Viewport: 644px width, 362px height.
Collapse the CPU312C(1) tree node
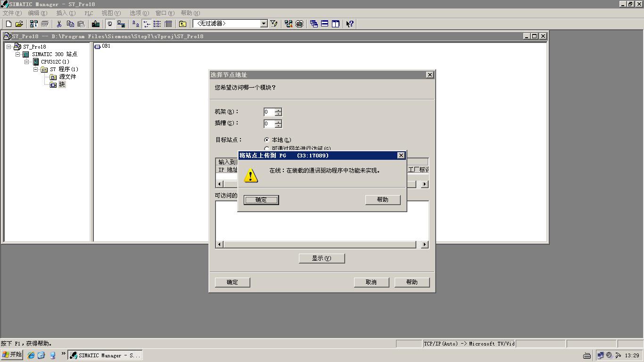click(27, 62)
